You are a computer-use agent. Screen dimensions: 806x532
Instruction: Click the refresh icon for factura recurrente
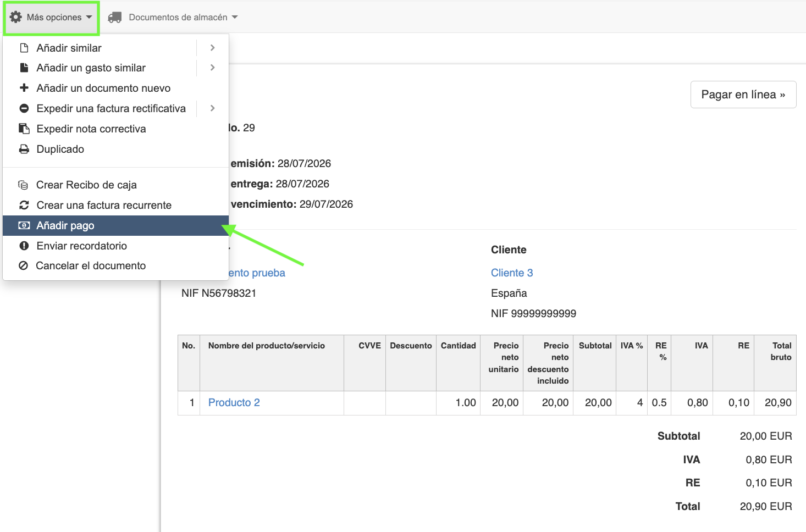[24, 205]
